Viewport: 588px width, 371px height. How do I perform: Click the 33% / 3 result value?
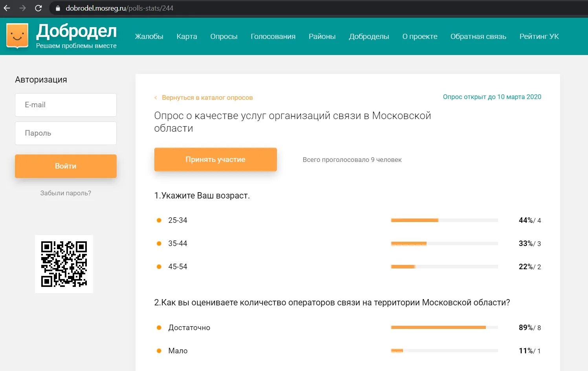pyautogui.click(x=530, y=243)
